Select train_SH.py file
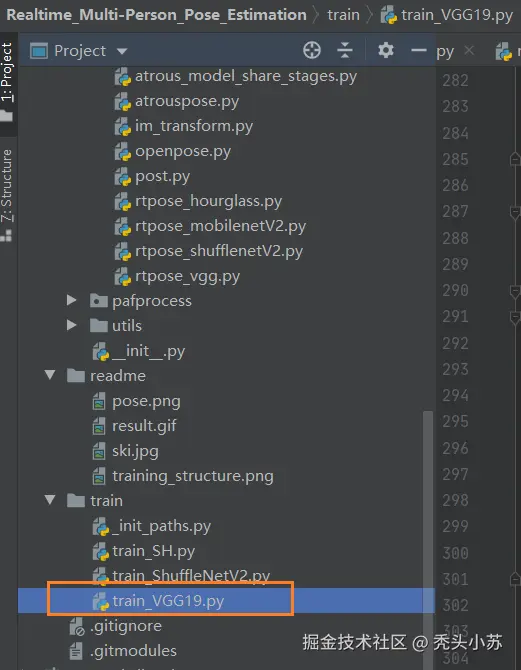Viewport: 521px width, 670px height. pos(153,551)
